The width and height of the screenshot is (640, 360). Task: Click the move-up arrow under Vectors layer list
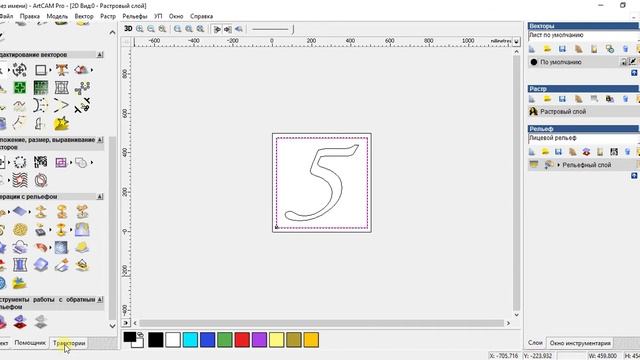tap(634, 73)
